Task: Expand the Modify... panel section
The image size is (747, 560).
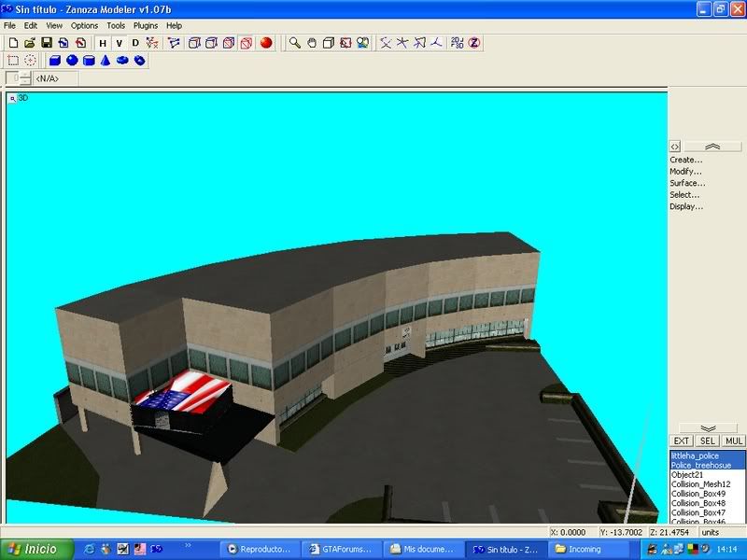Action: pyautogui.click(x=685, y=172)
